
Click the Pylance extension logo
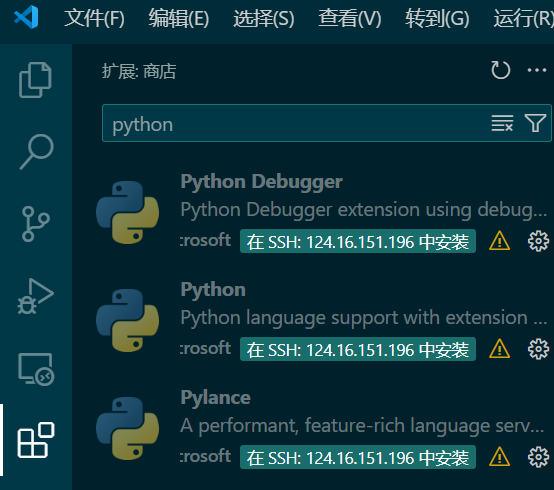tap(127, 429)
